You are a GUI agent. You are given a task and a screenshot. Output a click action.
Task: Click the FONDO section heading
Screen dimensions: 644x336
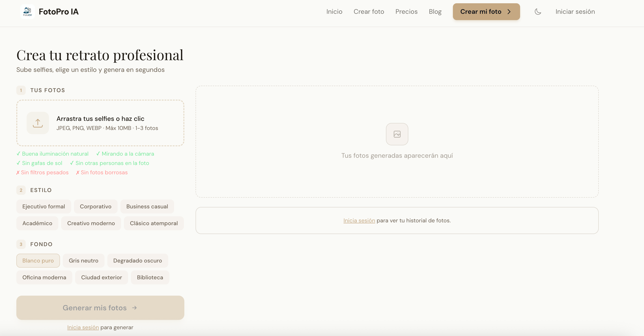pos(41,244)
